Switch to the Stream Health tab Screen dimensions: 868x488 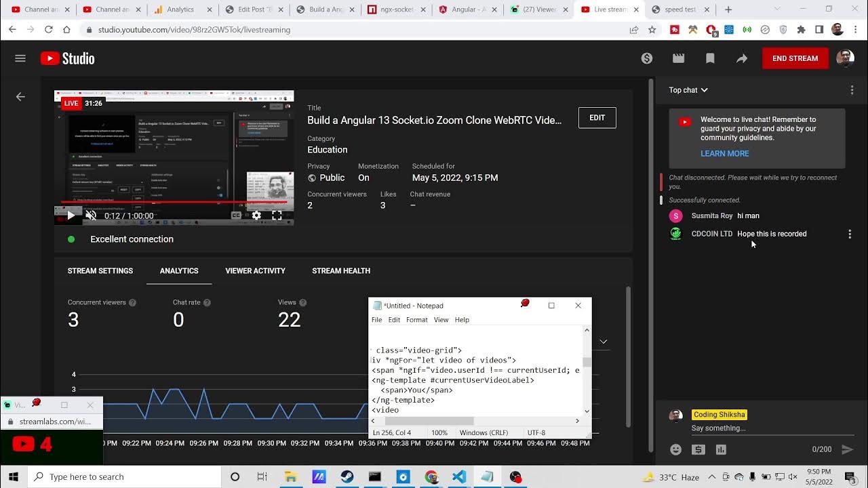pyautogui.click(x=340, y=270)
